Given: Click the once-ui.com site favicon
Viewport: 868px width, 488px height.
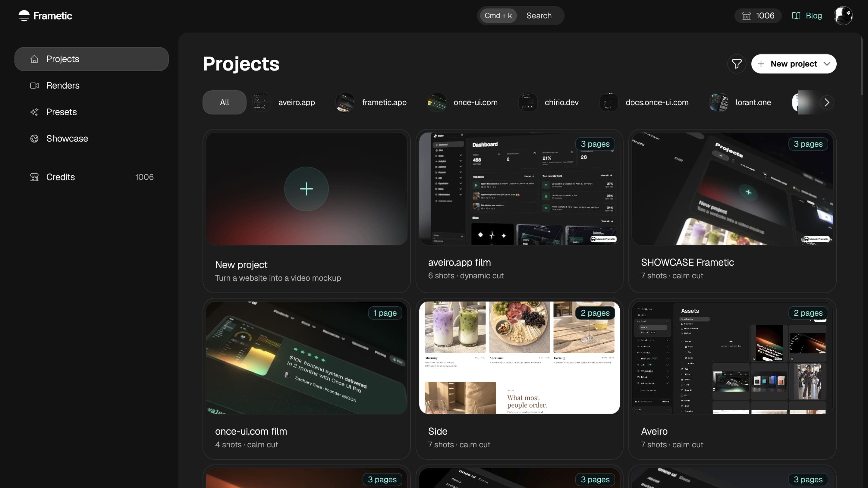Looking at the screenshot, I should pyautogui.click(x=437, y=102).
